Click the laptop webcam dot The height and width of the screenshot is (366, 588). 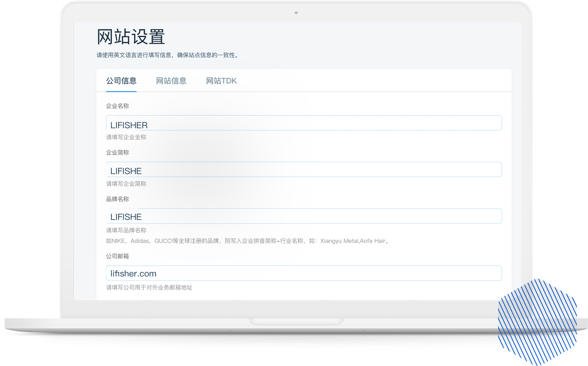coord(296,13)
